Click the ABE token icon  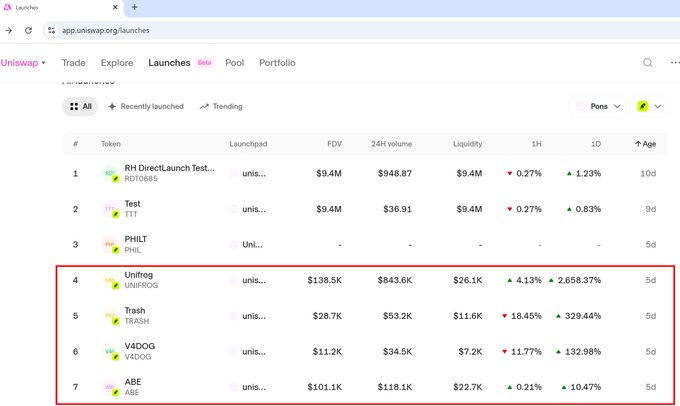pyautogui.click(x=110, y=387)
